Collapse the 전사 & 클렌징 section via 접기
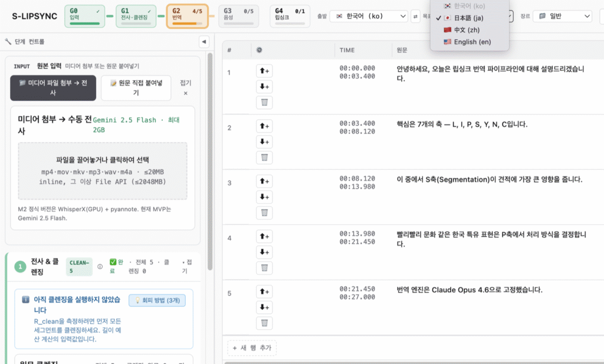Screen dimensions: 604x364 click(x=186, y=267)
